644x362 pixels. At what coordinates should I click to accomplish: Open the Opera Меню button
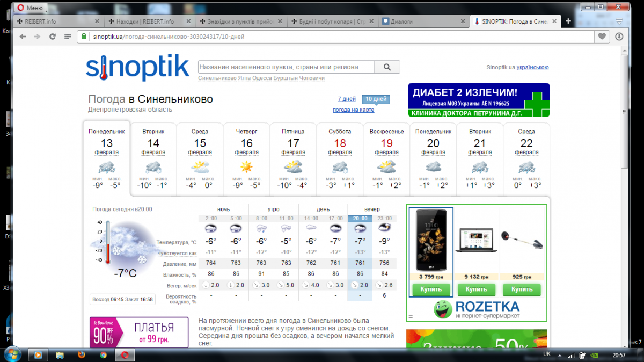31,8
